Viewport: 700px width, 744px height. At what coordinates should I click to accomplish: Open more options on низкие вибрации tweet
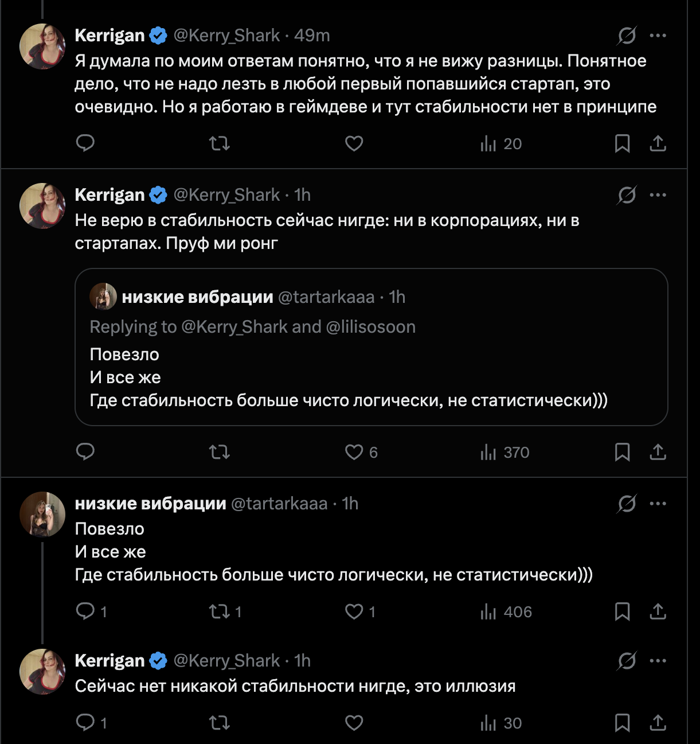(x=658, y=504)
